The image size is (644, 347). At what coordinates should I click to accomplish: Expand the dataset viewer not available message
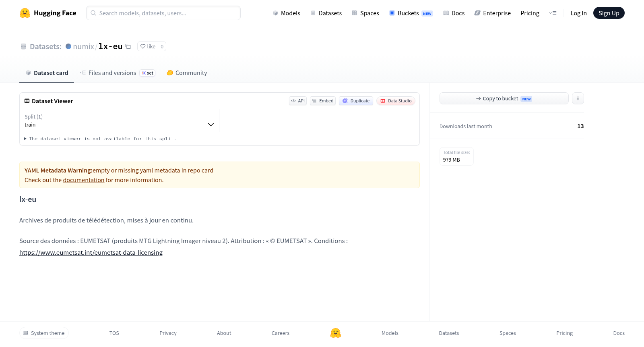point(100,139)
